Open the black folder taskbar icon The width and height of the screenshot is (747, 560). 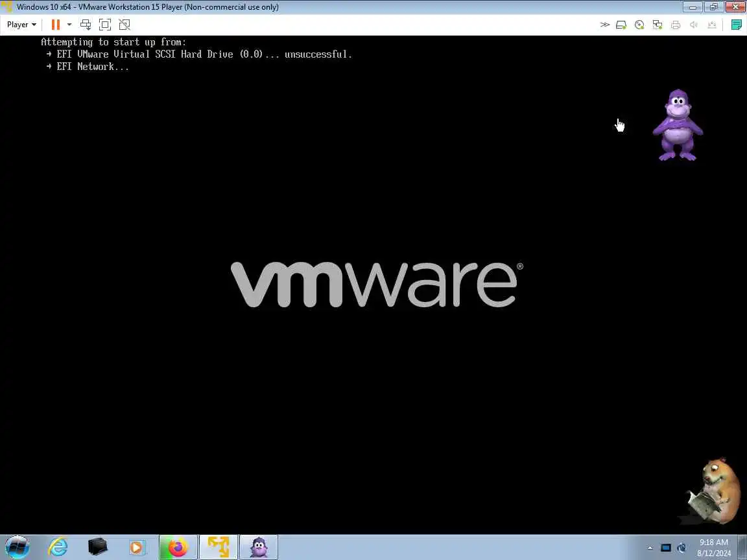click(x=98, y=547)
